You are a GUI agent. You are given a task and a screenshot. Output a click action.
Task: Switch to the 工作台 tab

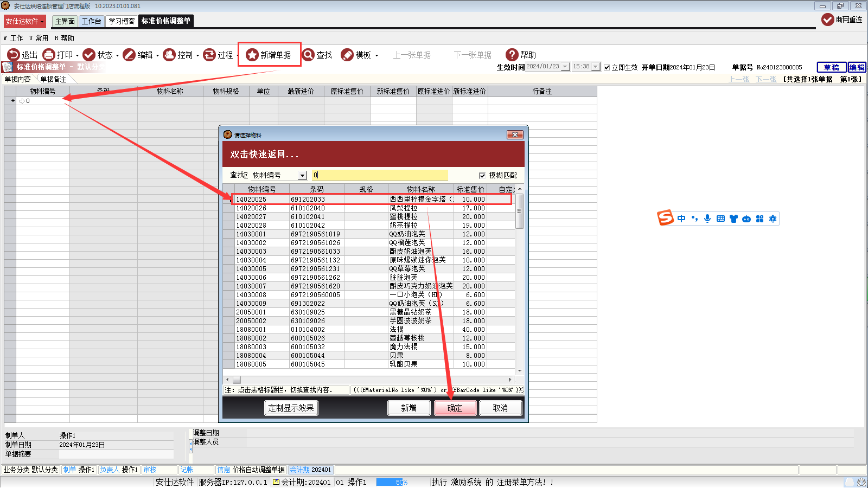click(91, 21)
